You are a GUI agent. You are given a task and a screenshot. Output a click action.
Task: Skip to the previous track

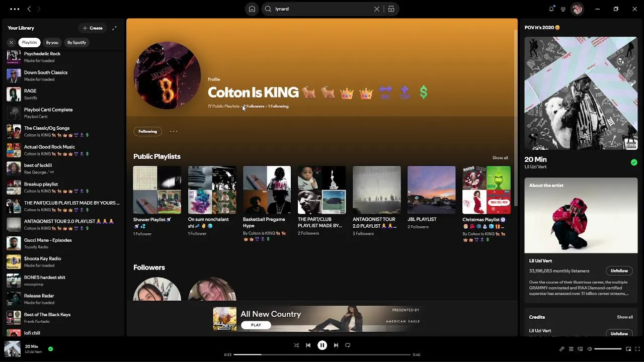[x=308, y=345]
